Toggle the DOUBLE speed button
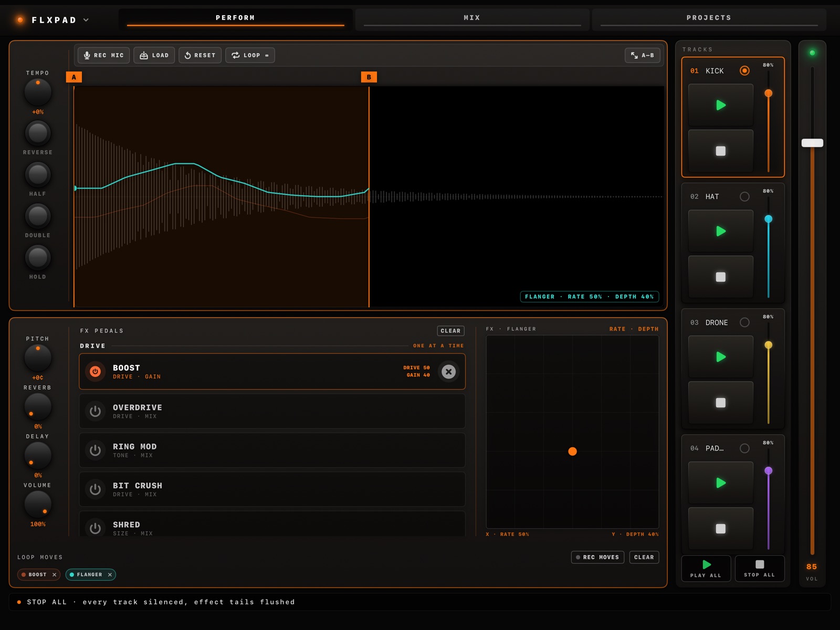 tap(38, 216)
